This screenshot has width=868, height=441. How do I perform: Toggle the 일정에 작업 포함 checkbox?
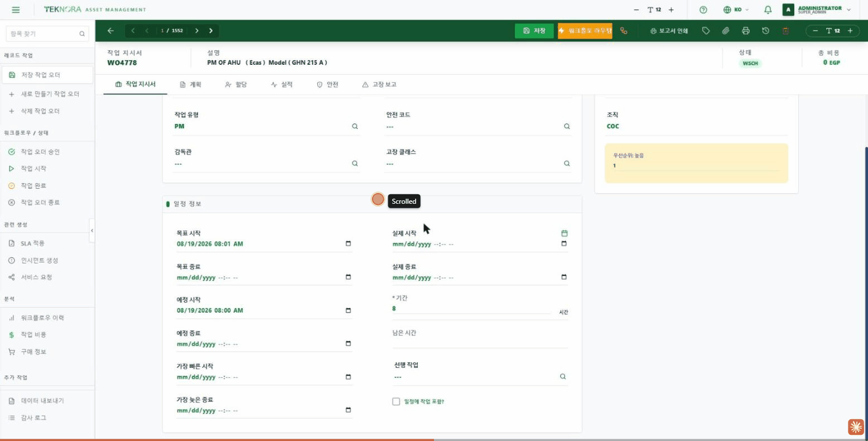(396, 401)
